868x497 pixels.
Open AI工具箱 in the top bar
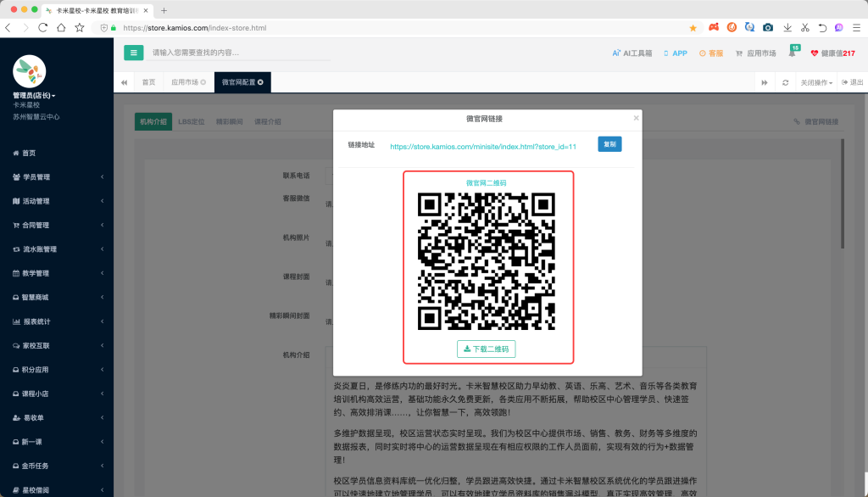click(x=632, y=53)
